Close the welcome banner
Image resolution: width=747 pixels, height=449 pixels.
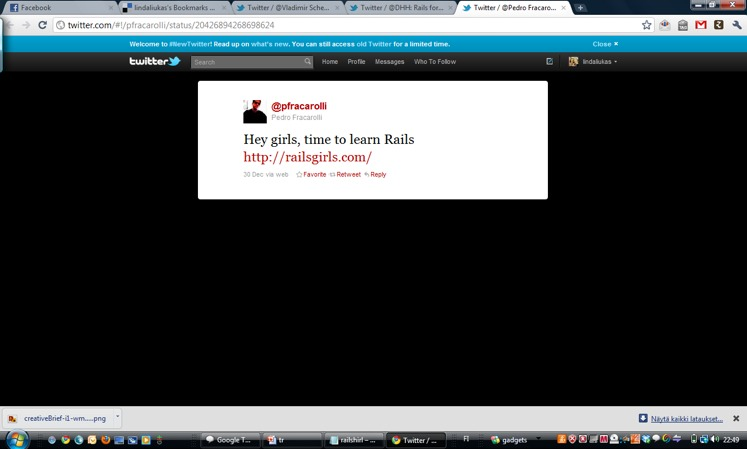coord(606,44)
